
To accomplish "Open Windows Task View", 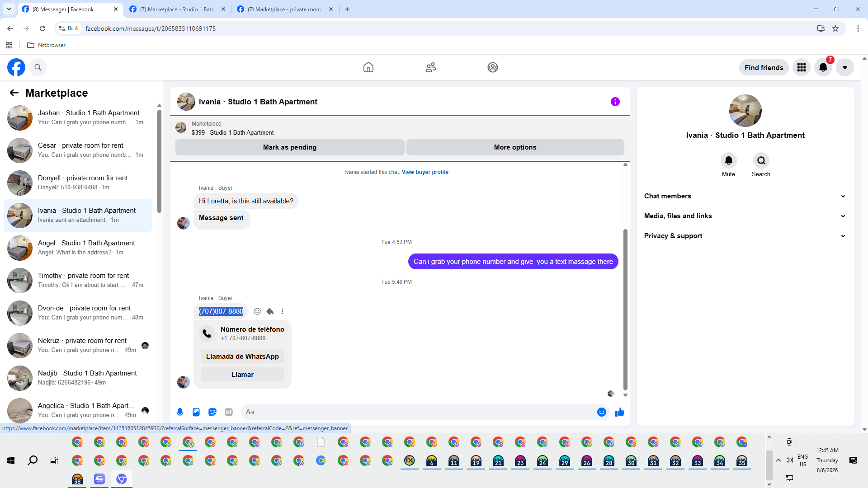I will pyautogui.click(x=54, y=460).
